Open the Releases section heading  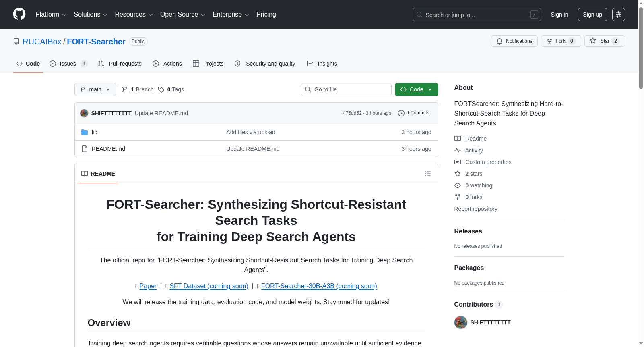pos(468,231)
